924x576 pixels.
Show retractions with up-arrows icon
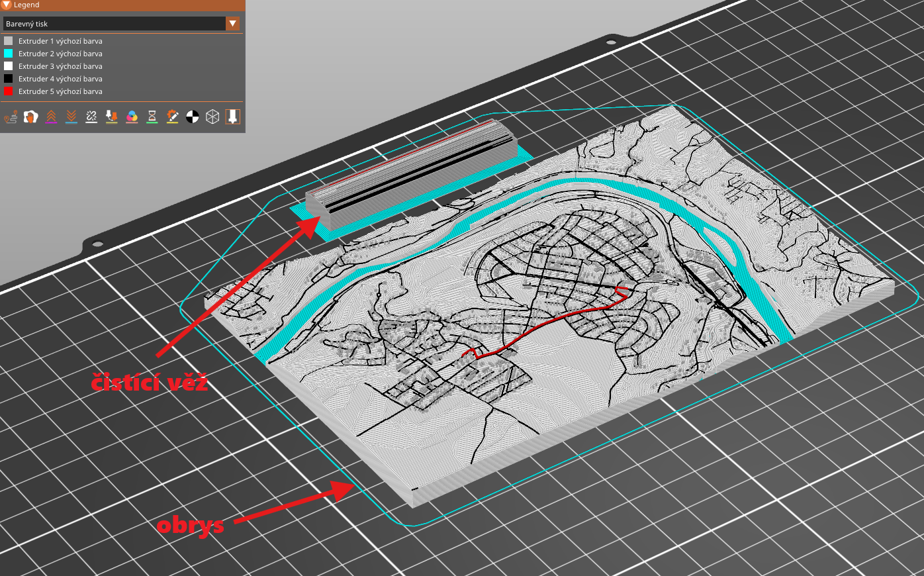pyautogui.click(x=51, y=117)
